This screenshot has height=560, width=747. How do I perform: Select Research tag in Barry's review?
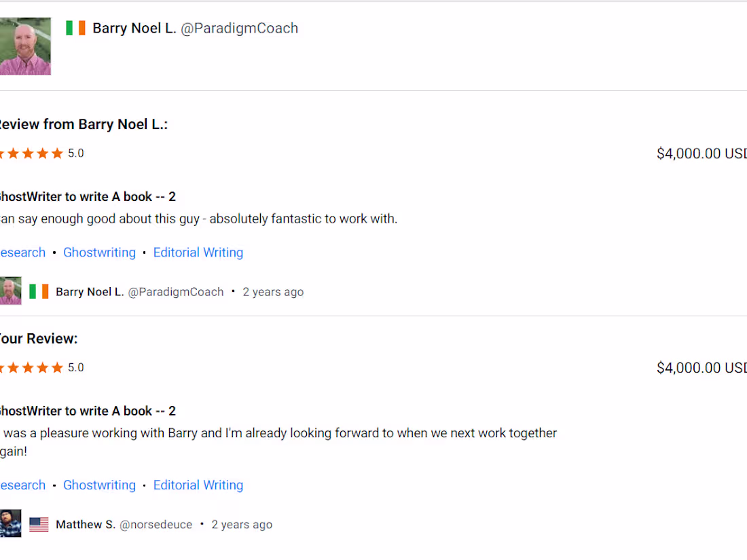(23, 253)
